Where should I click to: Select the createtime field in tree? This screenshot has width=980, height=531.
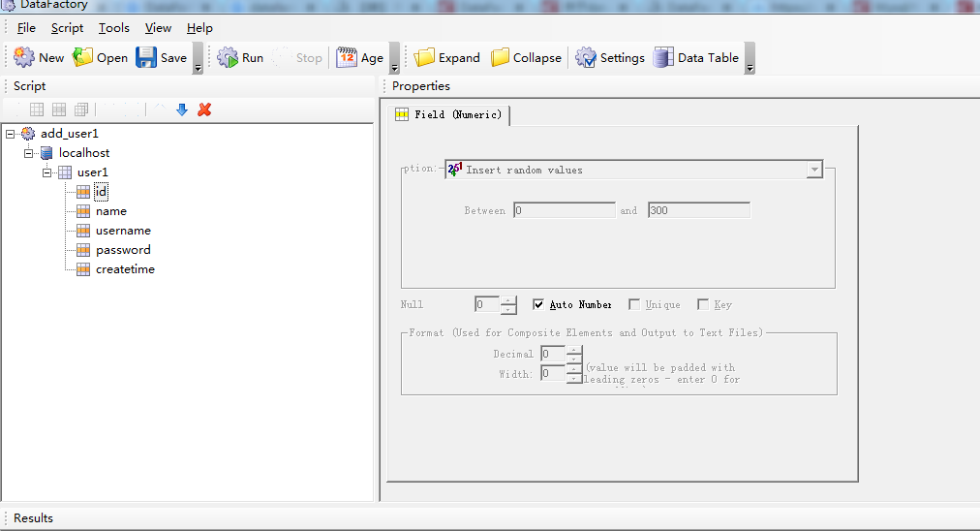(x=125, y=269)
